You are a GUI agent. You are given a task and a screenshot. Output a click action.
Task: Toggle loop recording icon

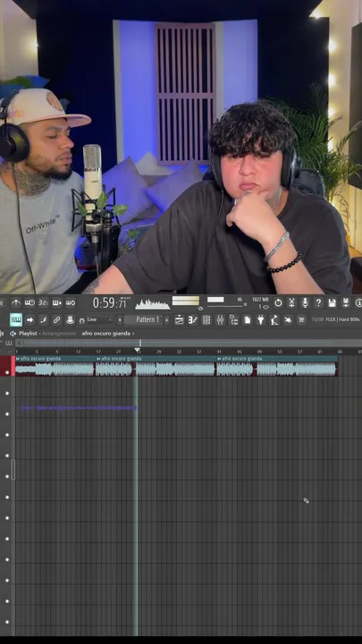pyautogui.click(x=71, y=303)
